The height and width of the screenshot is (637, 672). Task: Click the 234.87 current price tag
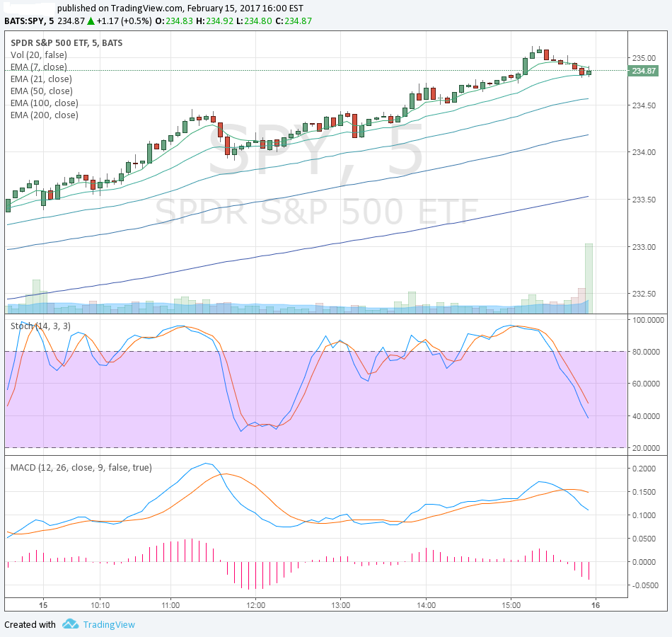(644, 71)
